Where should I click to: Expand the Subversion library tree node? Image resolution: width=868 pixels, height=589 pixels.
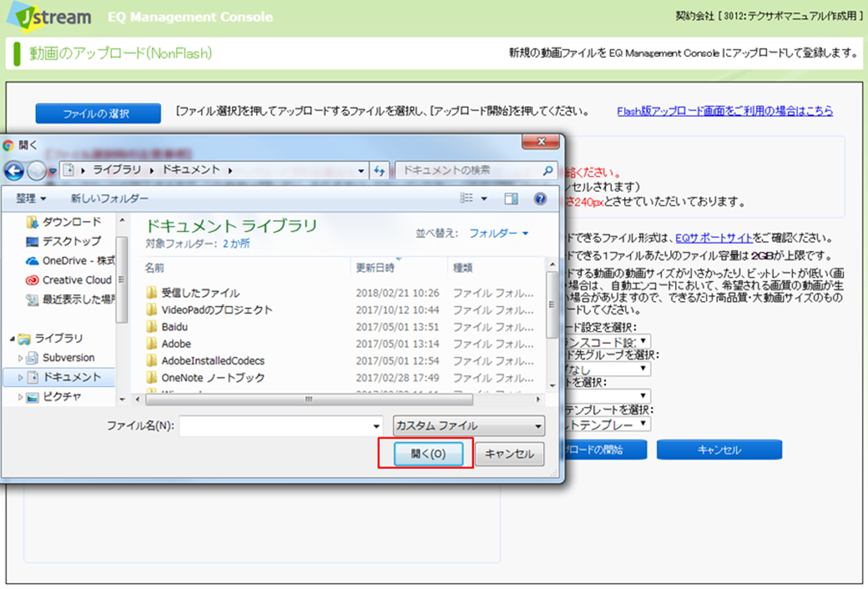21,359
